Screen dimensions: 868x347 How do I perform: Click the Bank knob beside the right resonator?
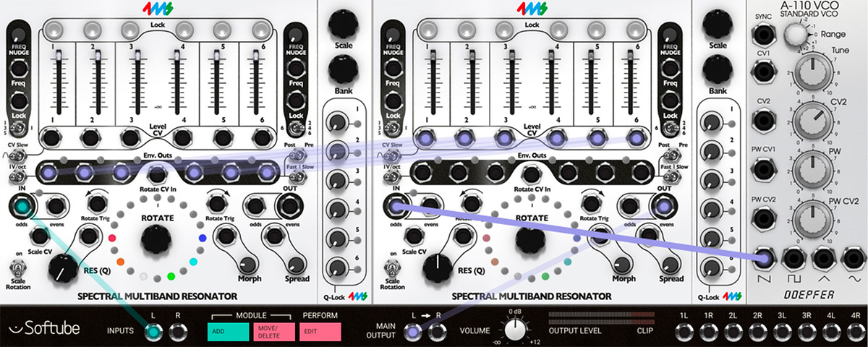718,71
